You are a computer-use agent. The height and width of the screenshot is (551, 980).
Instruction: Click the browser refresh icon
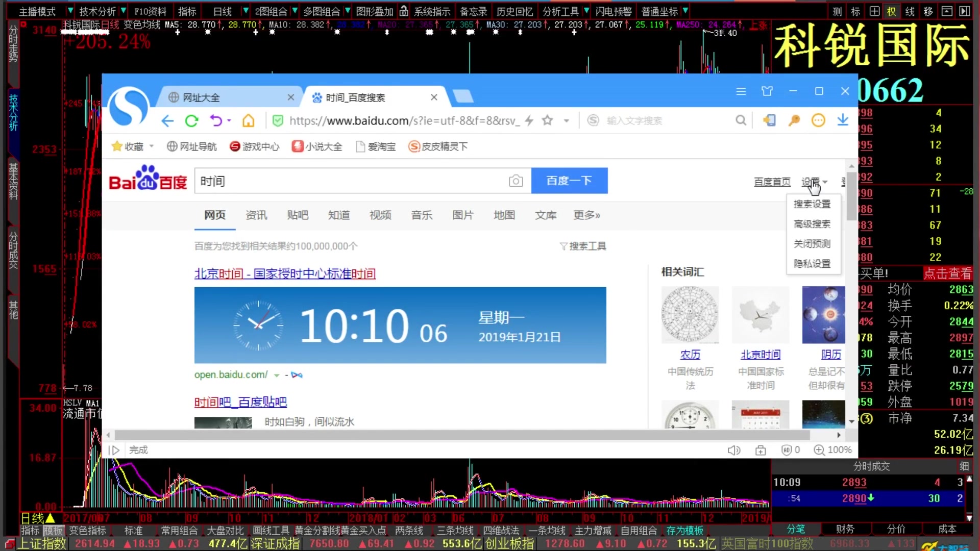(x=192, y=120)
